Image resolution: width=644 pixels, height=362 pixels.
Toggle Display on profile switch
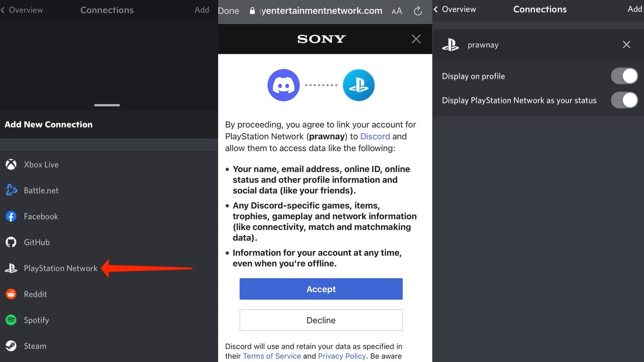click(x=624, y=76)
